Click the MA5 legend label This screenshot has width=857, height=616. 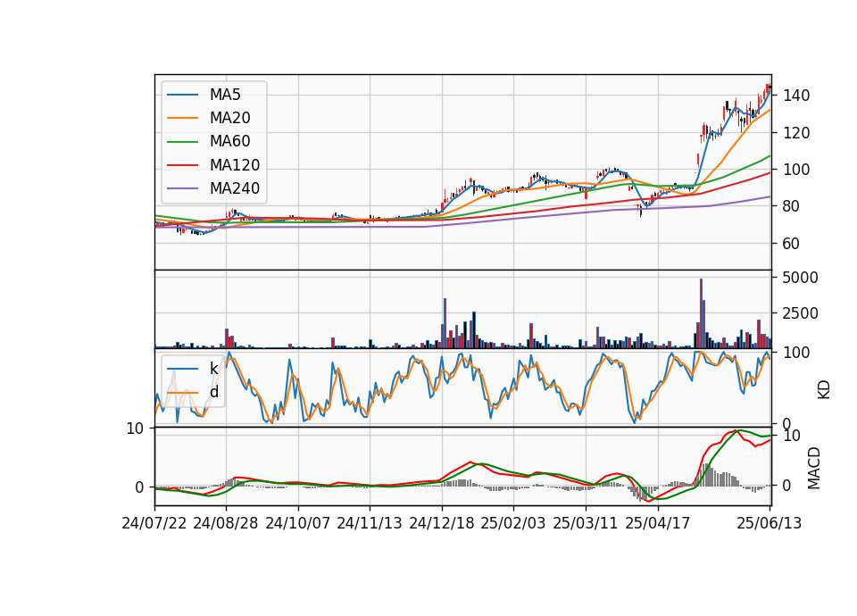[225, 95]
